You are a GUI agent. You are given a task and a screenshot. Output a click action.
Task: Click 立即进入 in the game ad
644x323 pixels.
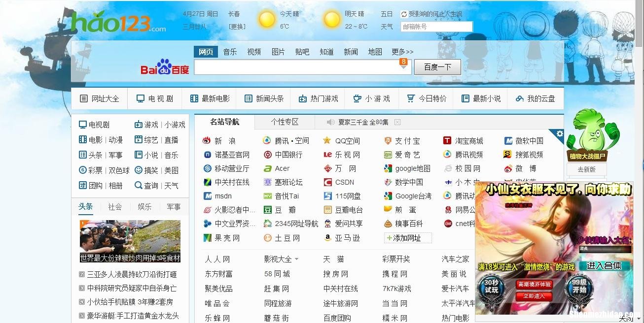click(534, 296)
